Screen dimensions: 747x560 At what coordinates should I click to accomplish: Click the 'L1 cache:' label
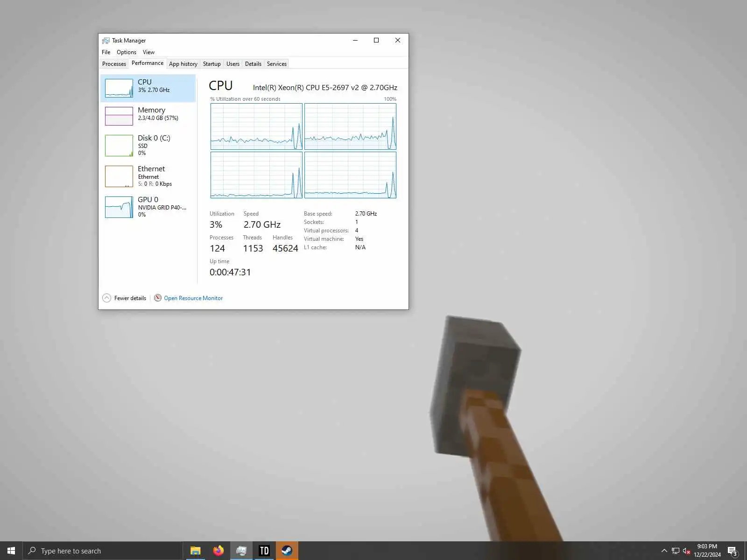315,247
